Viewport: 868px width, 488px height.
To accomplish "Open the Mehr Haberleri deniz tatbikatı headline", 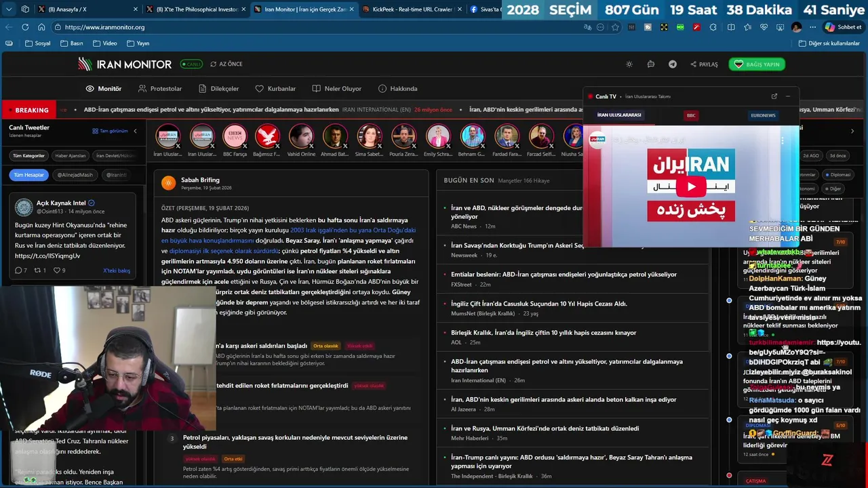I will tap(545, 428).
